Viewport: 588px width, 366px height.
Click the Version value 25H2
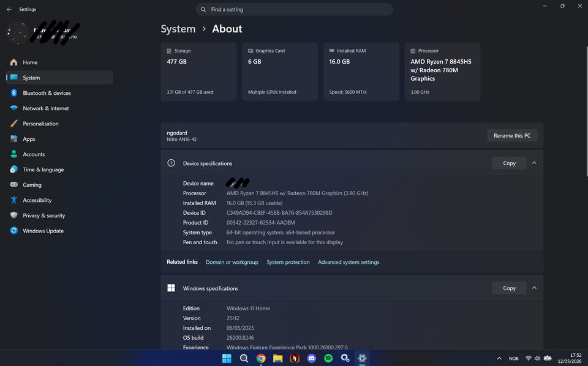click(x=233, y=318)
